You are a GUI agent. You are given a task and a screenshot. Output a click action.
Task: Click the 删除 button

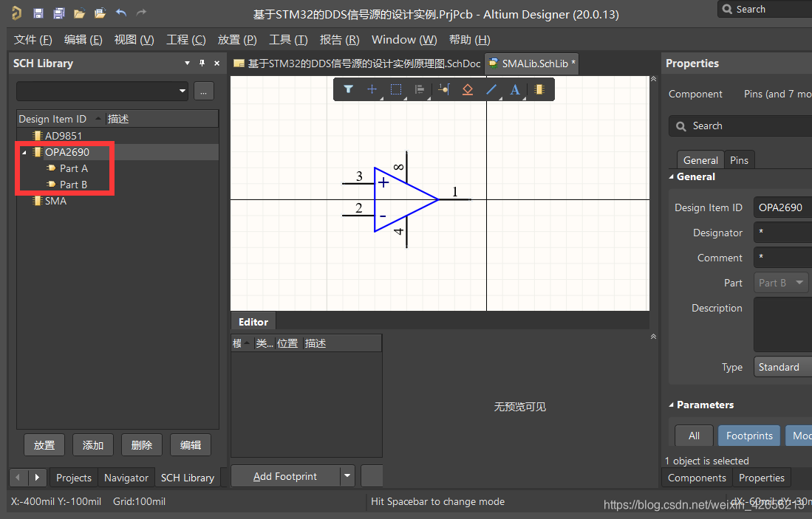pos(141,445)
